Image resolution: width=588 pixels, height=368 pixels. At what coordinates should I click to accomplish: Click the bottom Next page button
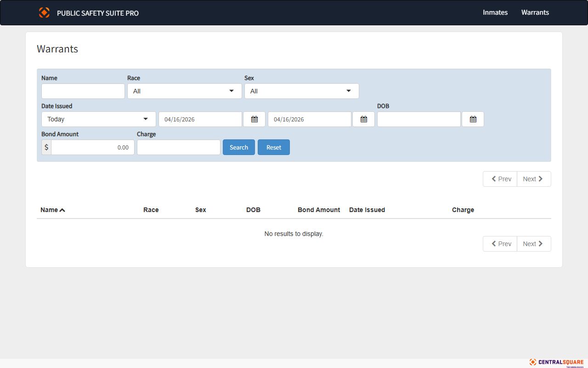533,244
